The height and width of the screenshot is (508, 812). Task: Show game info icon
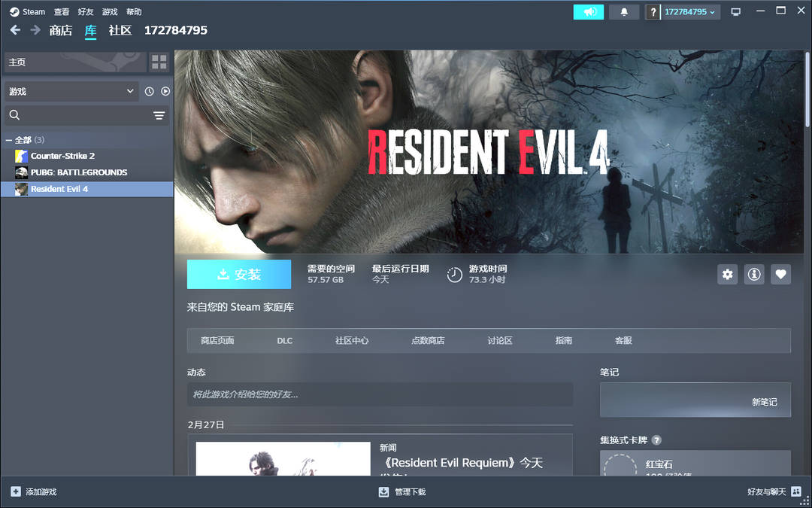(754, 275)
